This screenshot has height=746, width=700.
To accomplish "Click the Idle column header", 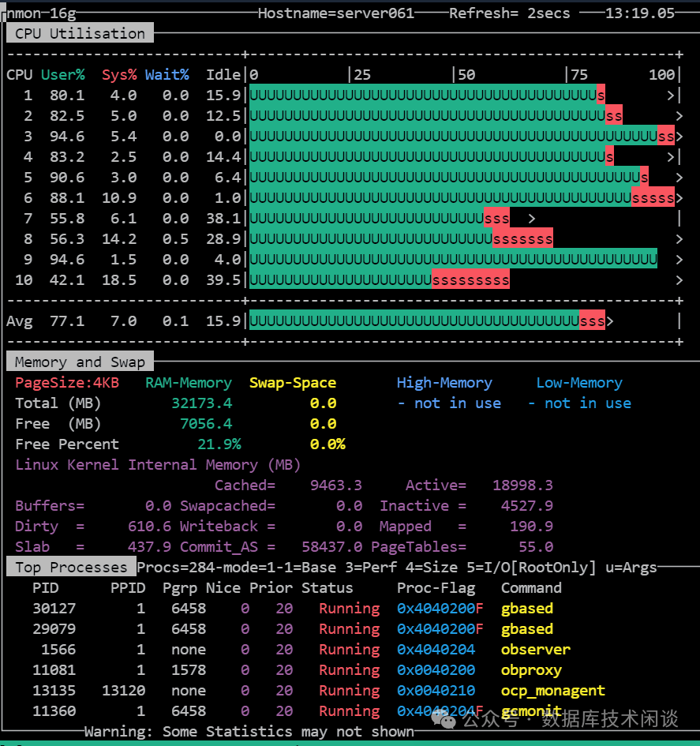I will [223, 75].
